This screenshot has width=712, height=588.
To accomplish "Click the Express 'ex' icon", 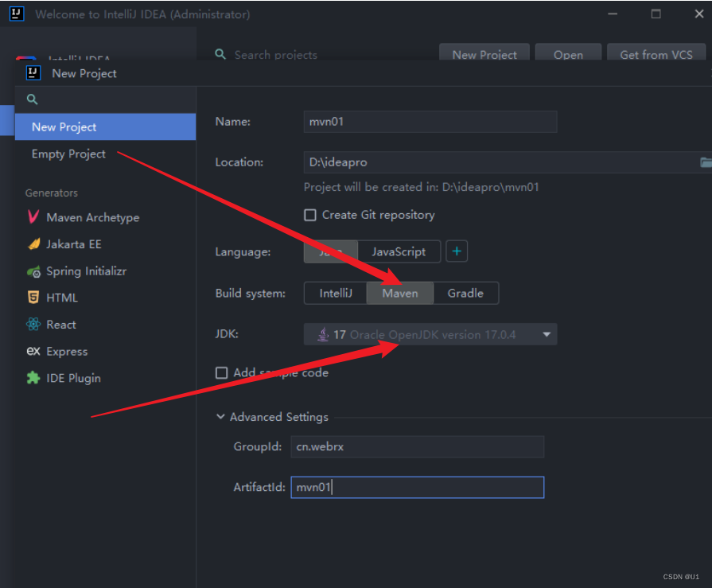I will point(33,351).
